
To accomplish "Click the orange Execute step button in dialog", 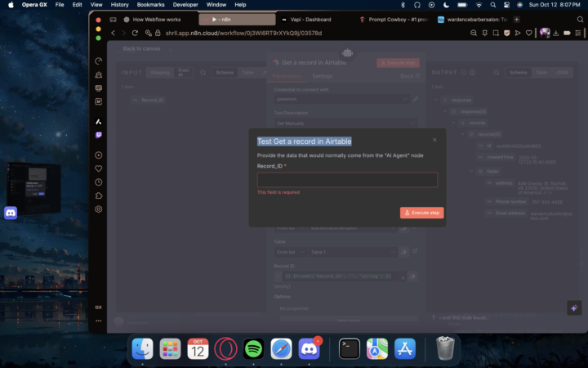I will [422, 213].
